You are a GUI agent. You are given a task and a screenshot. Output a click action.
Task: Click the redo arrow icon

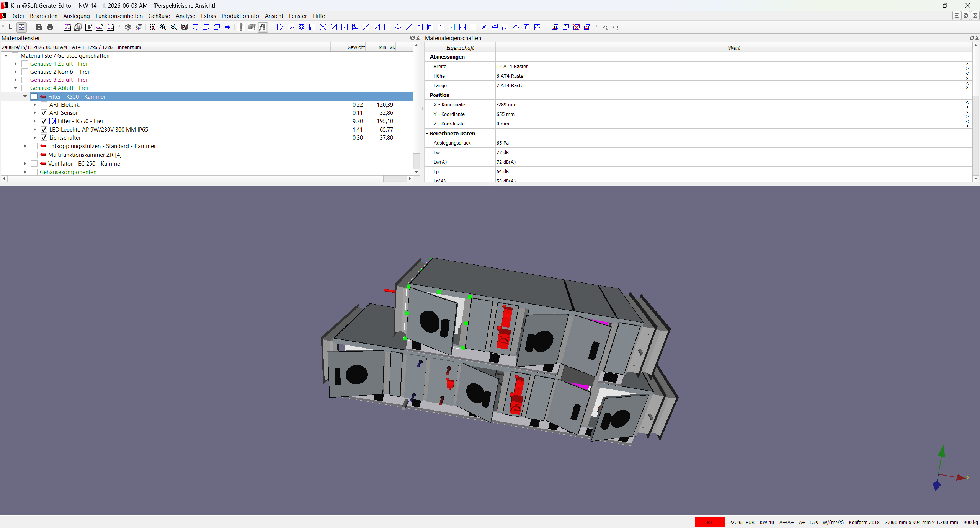[x=616, y=28]
